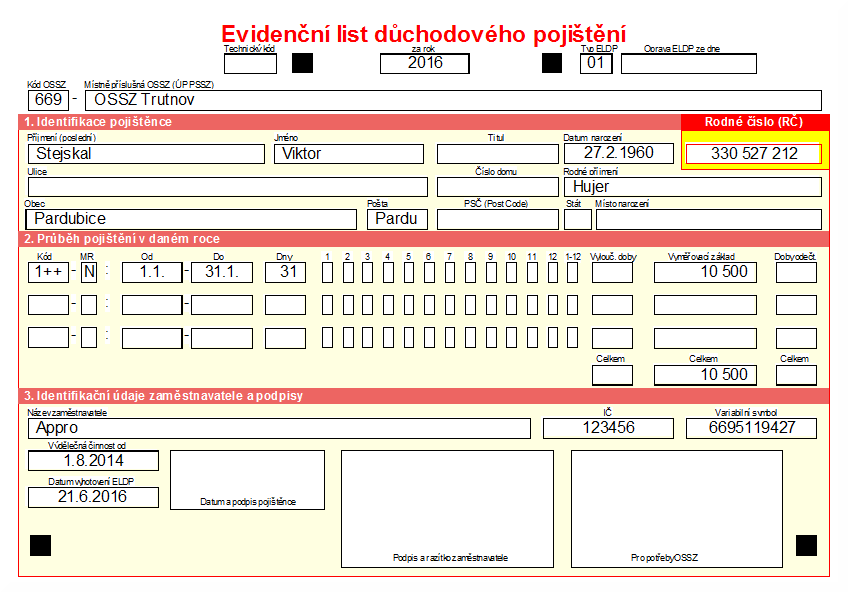Focus the Místo narození field

[x=708, y=219]
